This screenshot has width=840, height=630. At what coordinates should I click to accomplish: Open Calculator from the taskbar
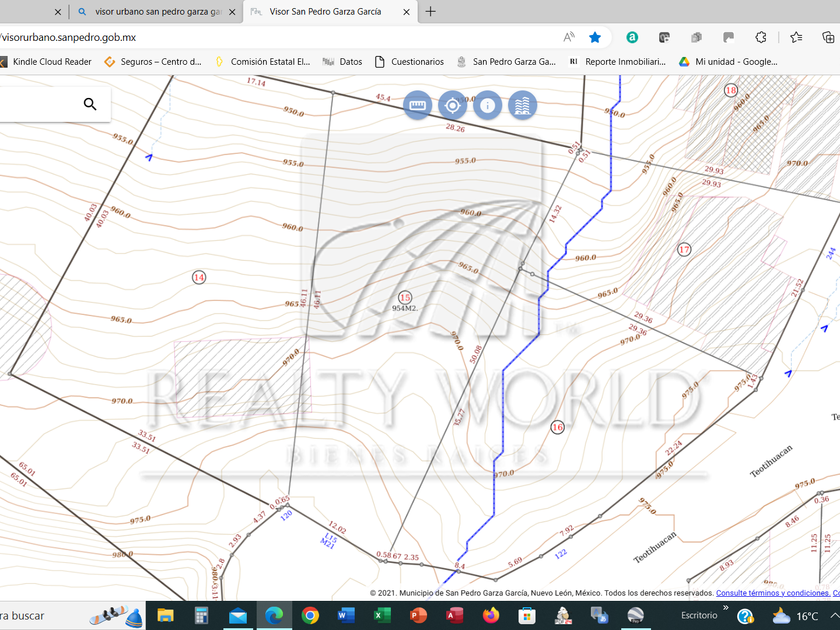[201, 616]
